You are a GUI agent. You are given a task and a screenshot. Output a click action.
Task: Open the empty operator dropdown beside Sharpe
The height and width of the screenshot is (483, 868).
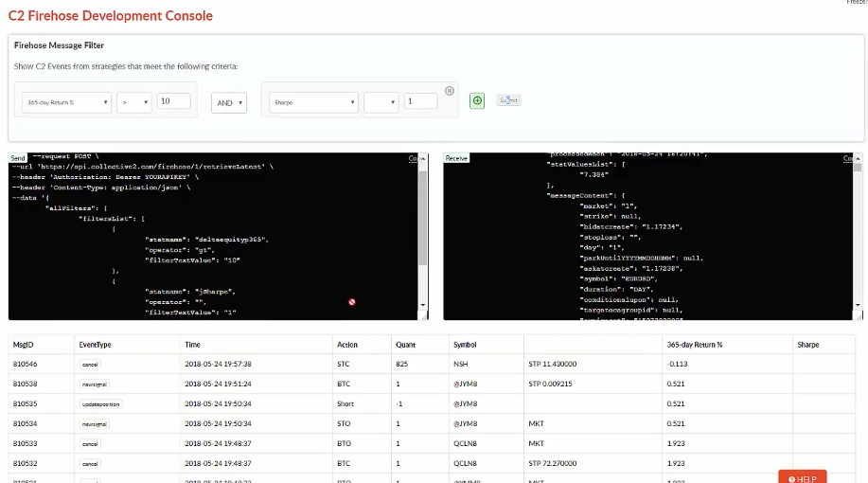(381, 102)
